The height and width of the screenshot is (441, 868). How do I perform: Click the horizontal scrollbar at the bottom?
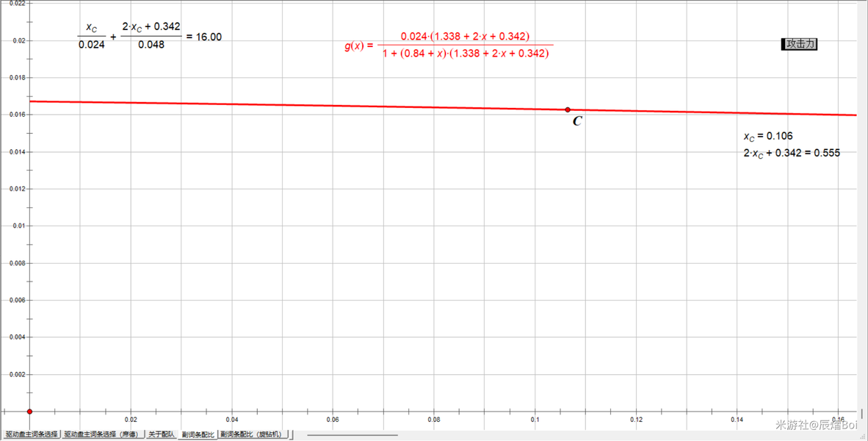pos(352,435)
